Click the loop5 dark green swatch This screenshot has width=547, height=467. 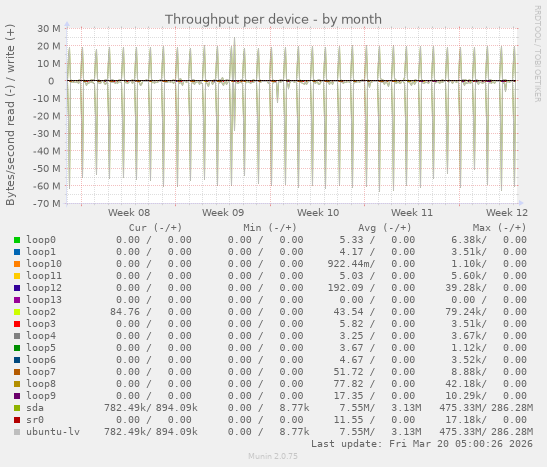point(17,348)
